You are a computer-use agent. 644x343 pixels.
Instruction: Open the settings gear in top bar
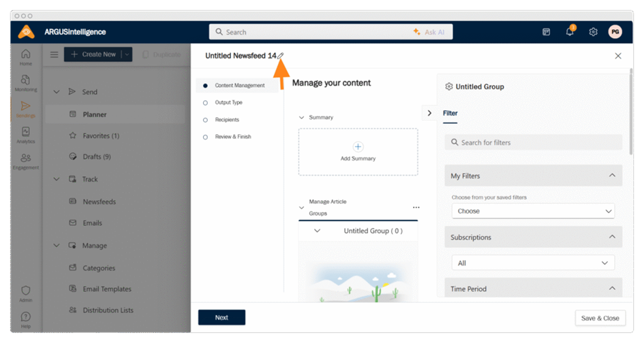tap(593, 32)
